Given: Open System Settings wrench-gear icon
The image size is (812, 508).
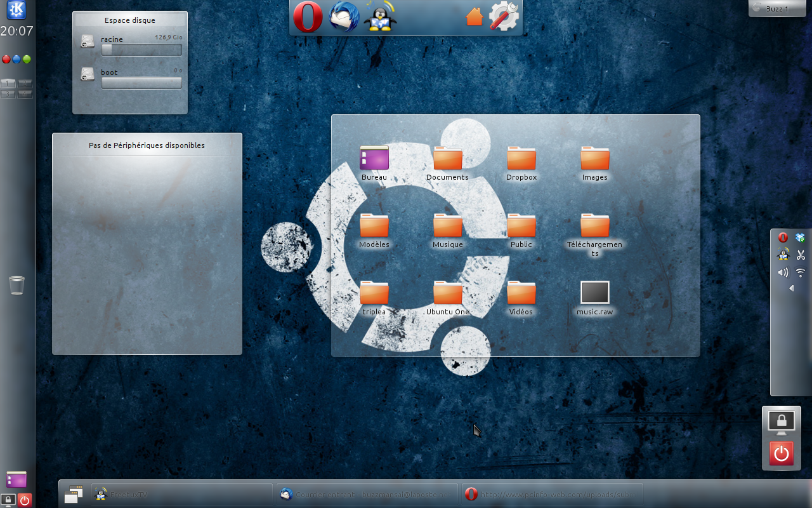Looking at the screenshot, I should tap(504, 17).
